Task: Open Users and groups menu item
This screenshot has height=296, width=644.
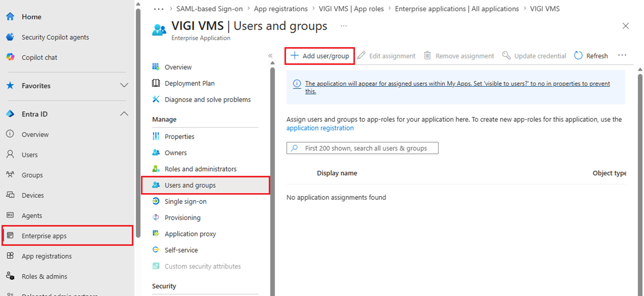Action: (x=205, y=185)
